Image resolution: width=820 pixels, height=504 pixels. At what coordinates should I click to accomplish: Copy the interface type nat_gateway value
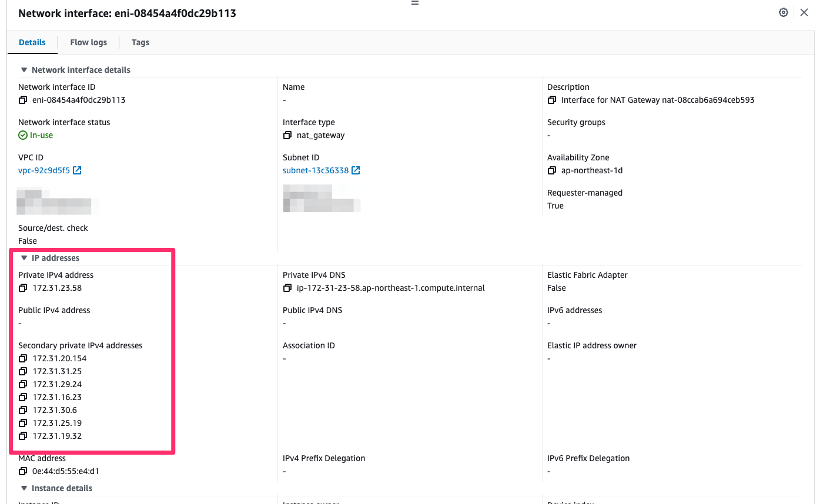pos(287,135)
